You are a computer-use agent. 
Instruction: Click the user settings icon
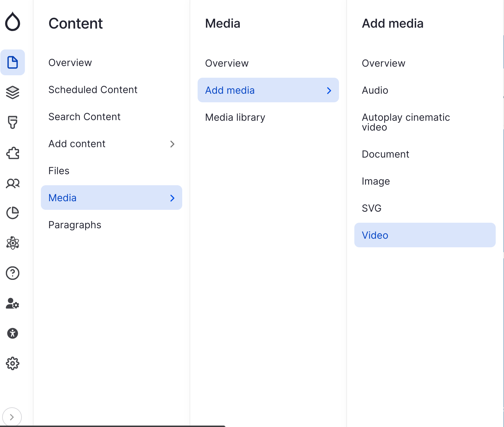[13, 304]
